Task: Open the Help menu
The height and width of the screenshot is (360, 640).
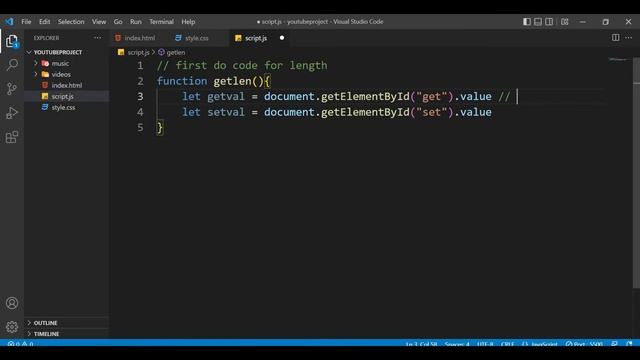Action: point(188,22)
